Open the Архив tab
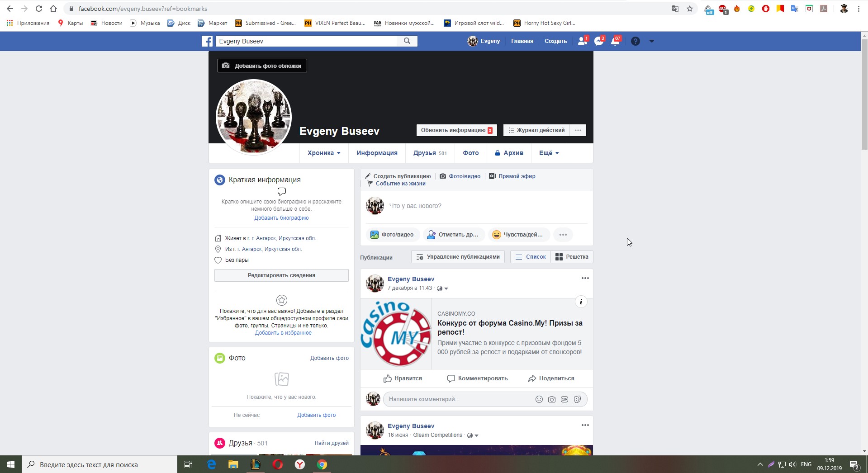868x473 pixels. (x=509, y=153)
